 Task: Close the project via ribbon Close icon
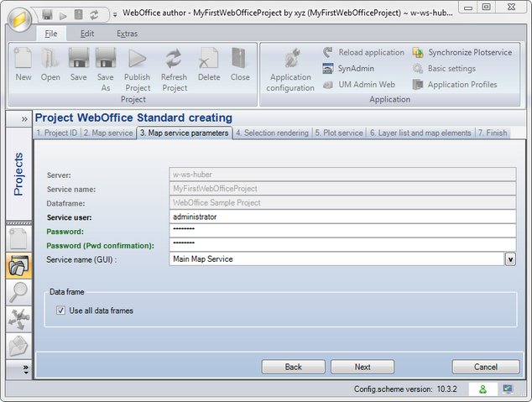(x=240, y=65)
